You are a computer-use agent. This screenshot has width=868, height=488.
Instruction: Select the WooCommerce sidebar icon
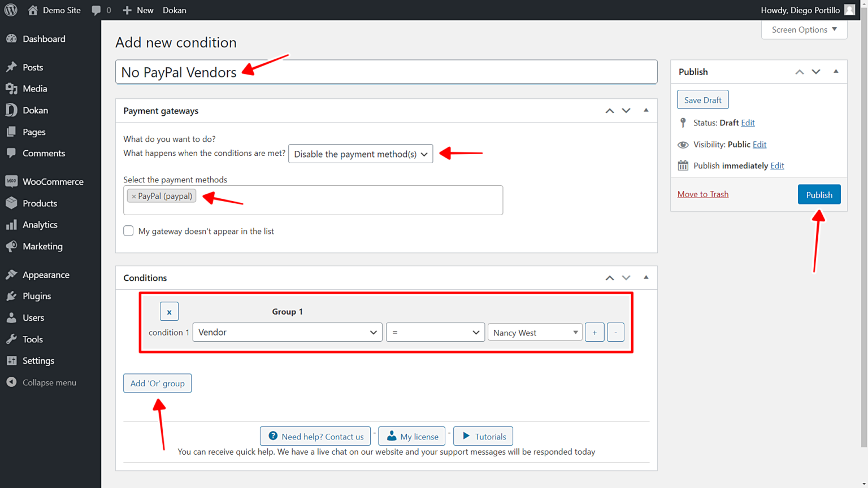[x=11, y=181]
